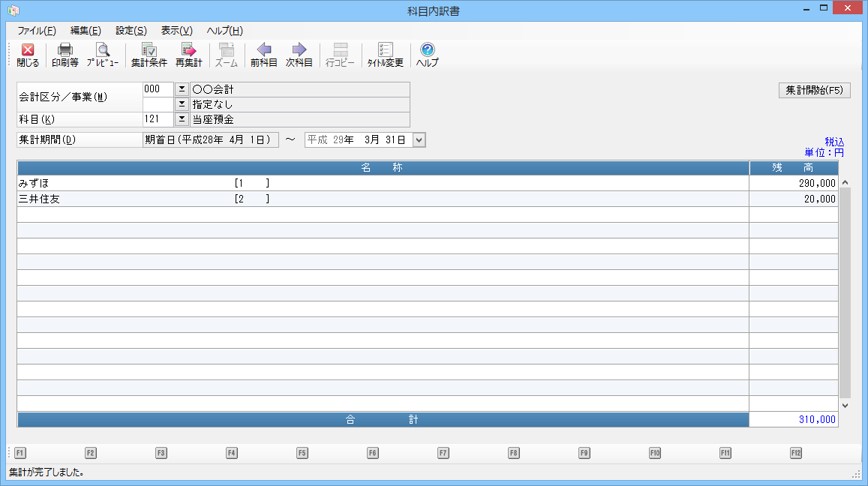This screenshot has width=868, height=486.
Task: Open the 印刷等 print icon
Action: coord(65,55)
